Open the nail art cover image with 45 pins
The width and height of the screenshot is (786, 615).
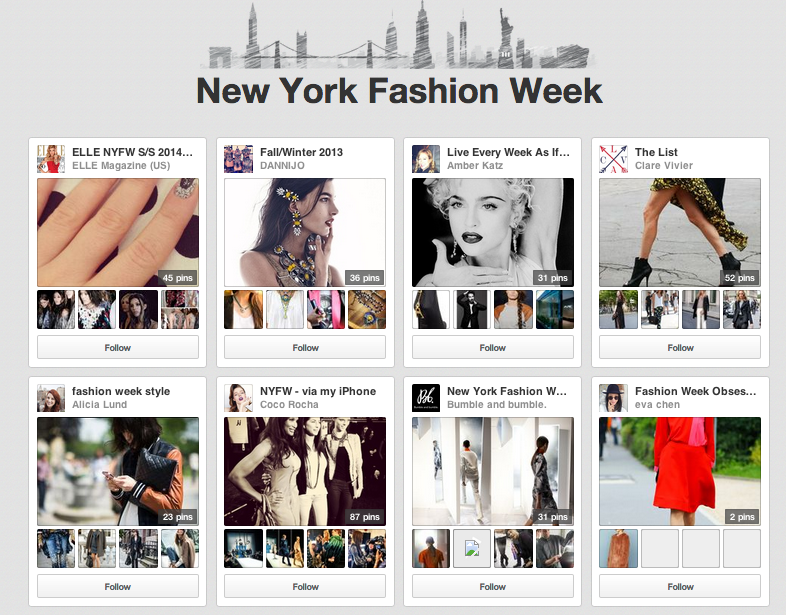(x=118, y=233)
